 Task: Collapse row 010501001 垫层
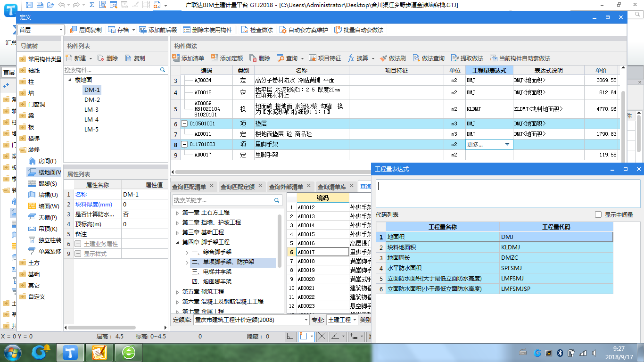(x=184, y=124)
